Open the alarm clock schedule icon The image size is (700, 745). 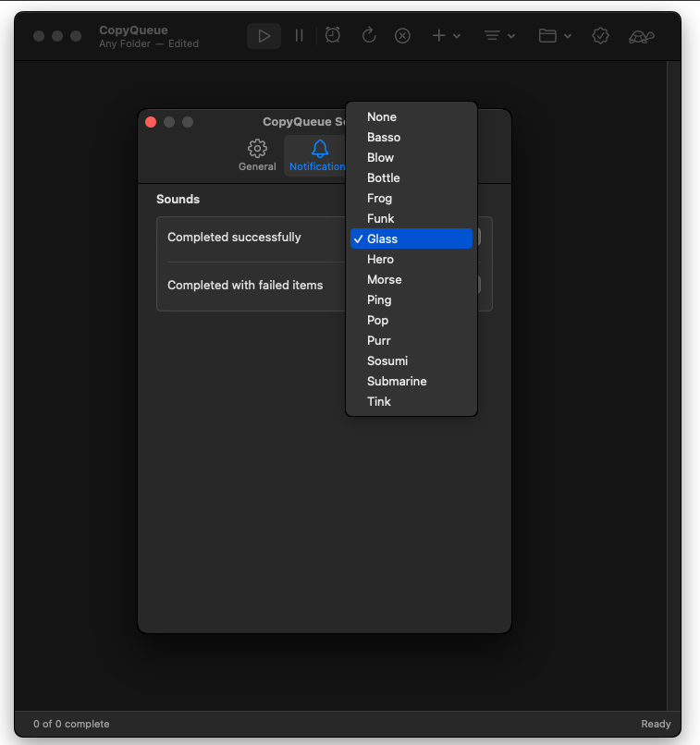[x=333, y=35]
